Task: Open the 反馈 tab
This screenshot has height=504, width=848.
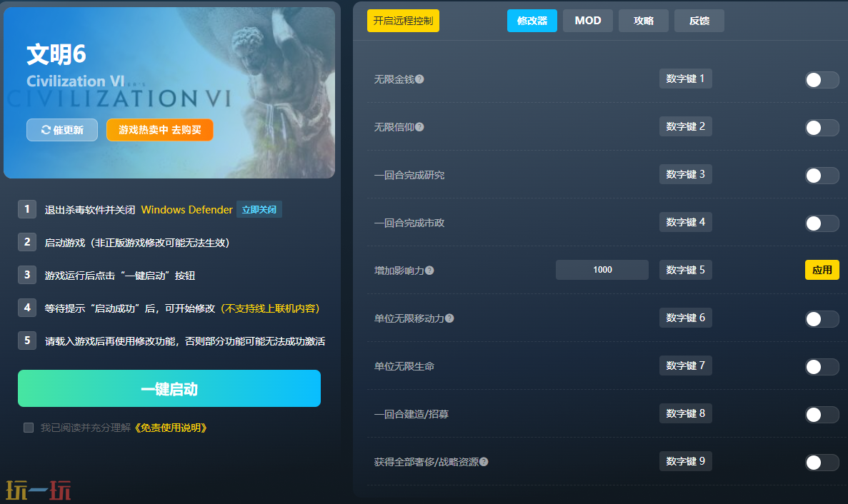Action: (699, 21)
